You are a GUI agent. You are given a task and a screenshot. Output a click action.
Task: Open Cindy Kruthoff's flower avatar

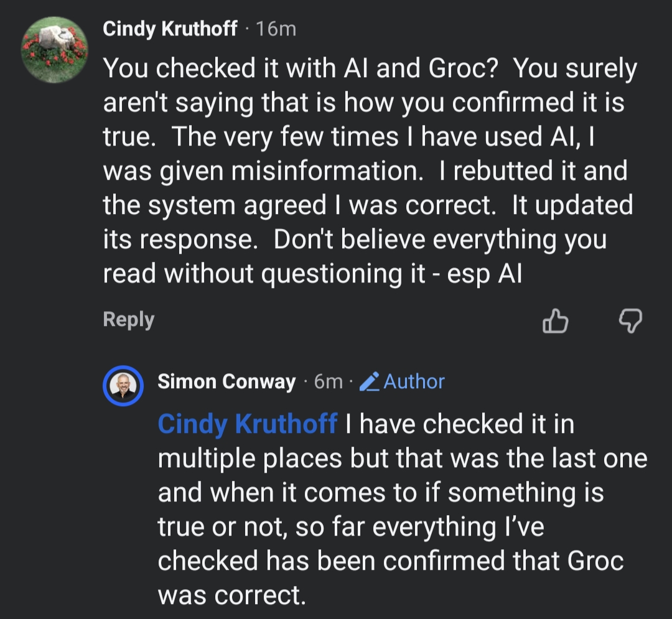point(54,50)
